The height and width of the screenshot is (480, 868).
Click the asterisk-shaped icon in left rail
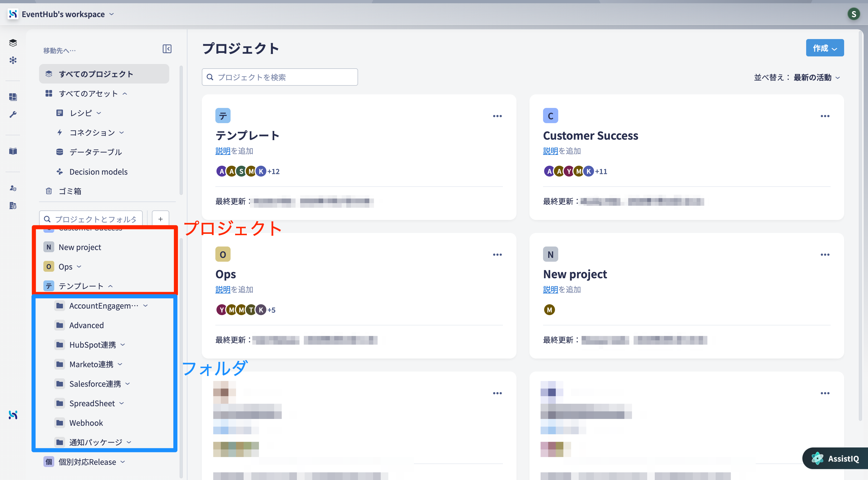[13, 60]
